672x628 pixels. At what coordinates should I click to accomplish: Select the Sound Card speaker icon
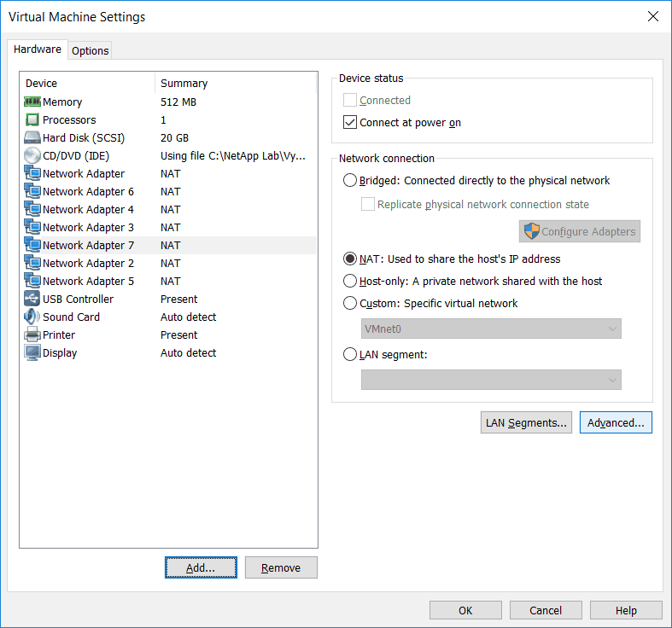click(x=32, y=317)
